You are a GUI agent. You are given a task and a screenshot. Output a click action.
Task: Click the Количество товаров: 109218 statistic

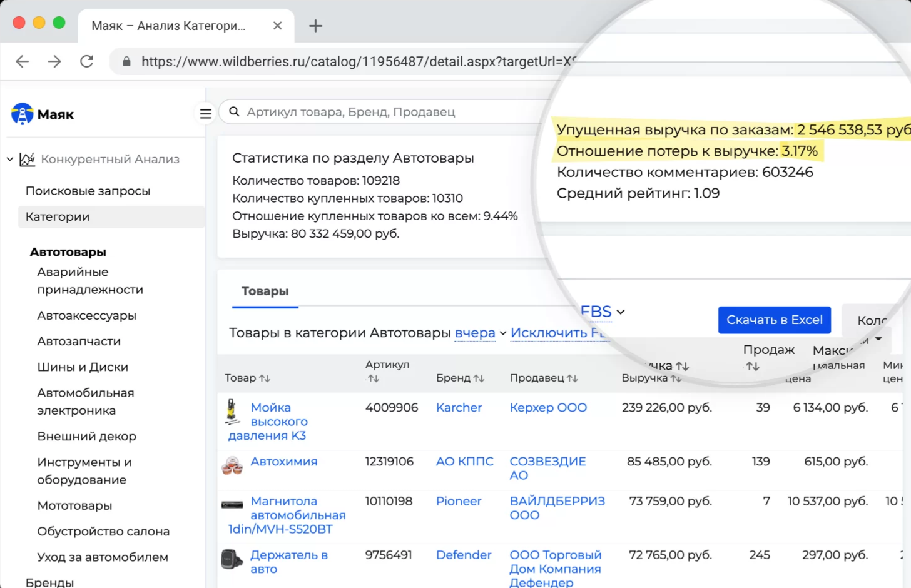tap(316, 180)
